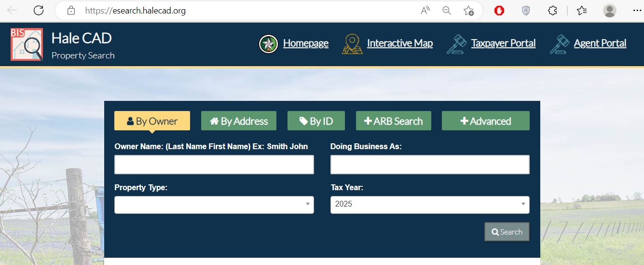Expand the Property Type dropdown

click(x=214, y=205)
